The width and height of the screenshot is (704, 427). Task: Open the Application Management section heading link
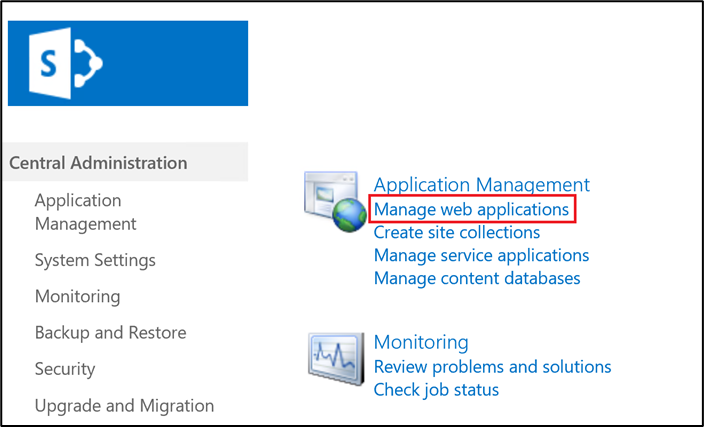click(481, 185)
